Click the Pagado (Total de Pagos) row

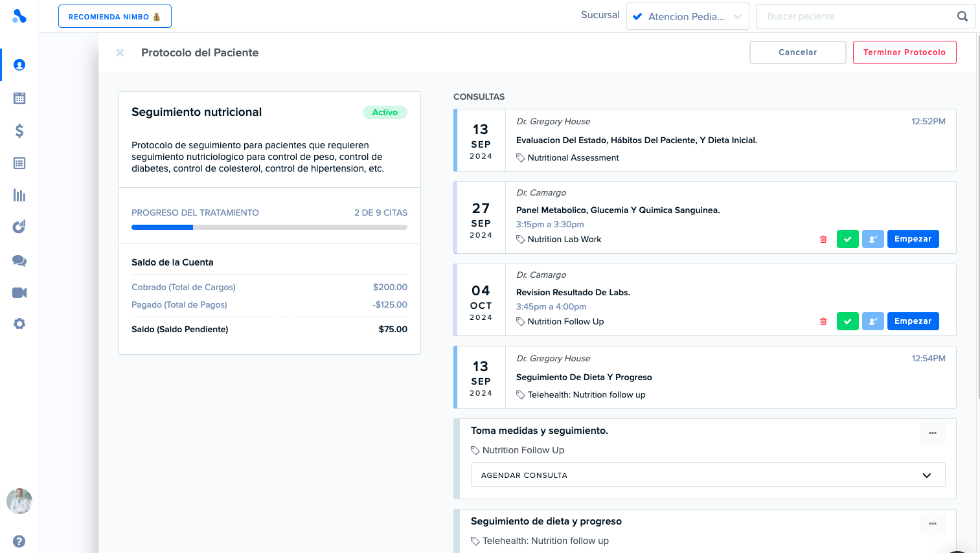pyautogui.click(x=269, y=304)
